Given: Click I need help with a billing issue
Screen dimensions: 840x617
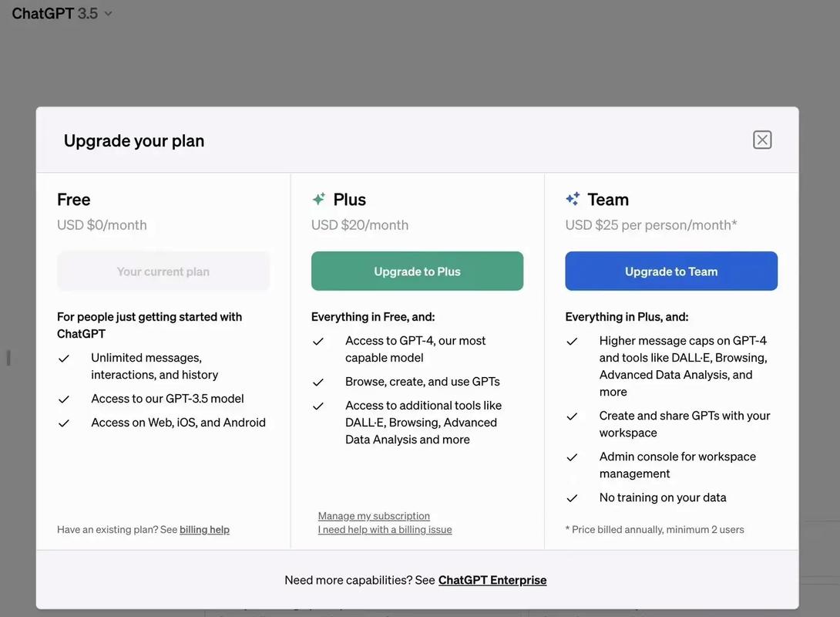Looking at the screenshot, I should coord(385,530).
